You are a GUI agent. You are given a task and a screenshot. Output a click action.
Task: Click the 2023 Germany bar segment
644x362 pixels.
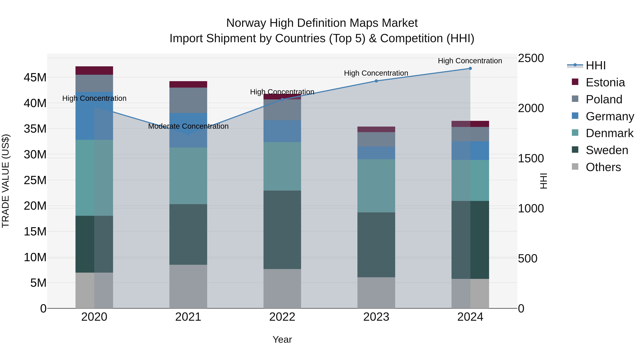pyautogui.click(x=376, y=153)
